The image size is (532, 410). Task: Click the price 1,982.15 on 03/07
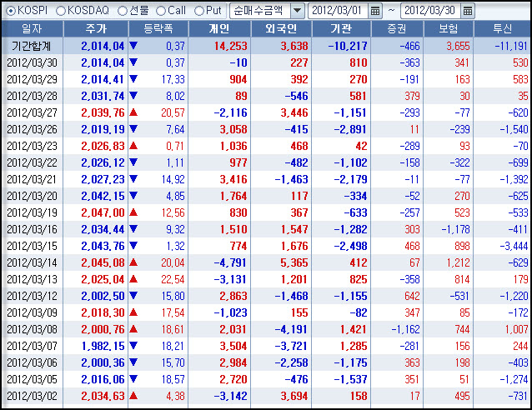[103, 346]
